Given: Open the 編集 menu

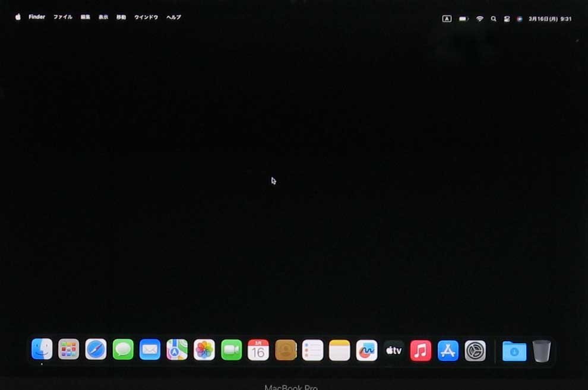Looking at the screenshot, I should tap(86, 17).
